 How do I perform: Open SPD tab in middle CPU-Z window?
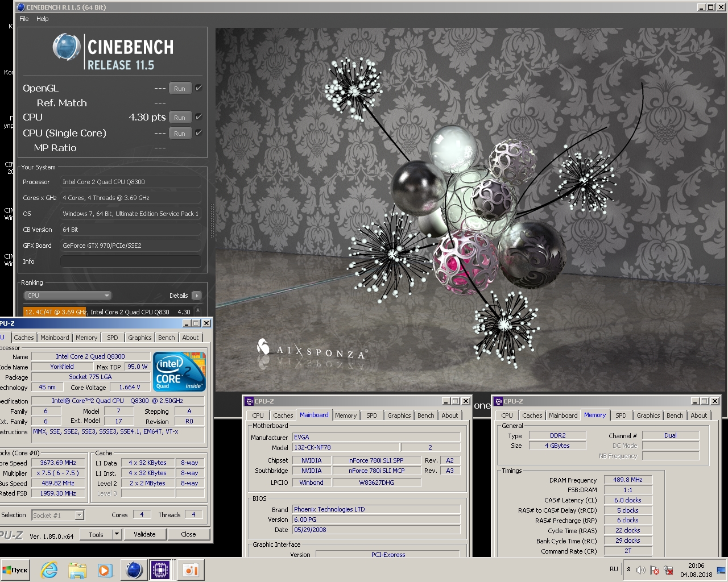click(372, 415)
